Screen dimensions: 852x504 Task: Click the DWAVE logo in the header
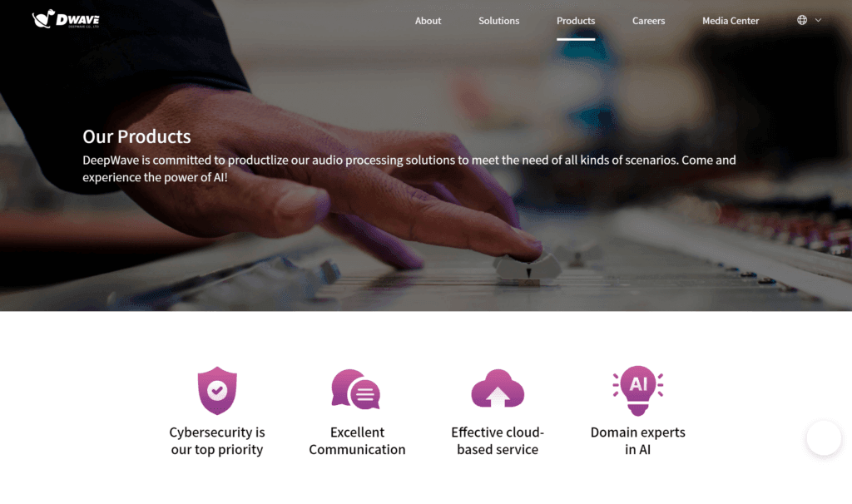[x=66, y=19]
